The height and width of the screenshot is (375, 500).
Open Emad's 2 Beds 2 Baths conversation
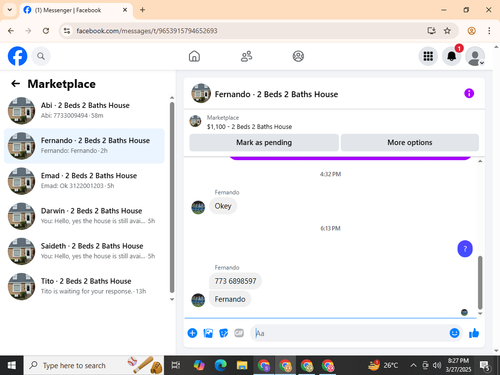coord(85,181)
